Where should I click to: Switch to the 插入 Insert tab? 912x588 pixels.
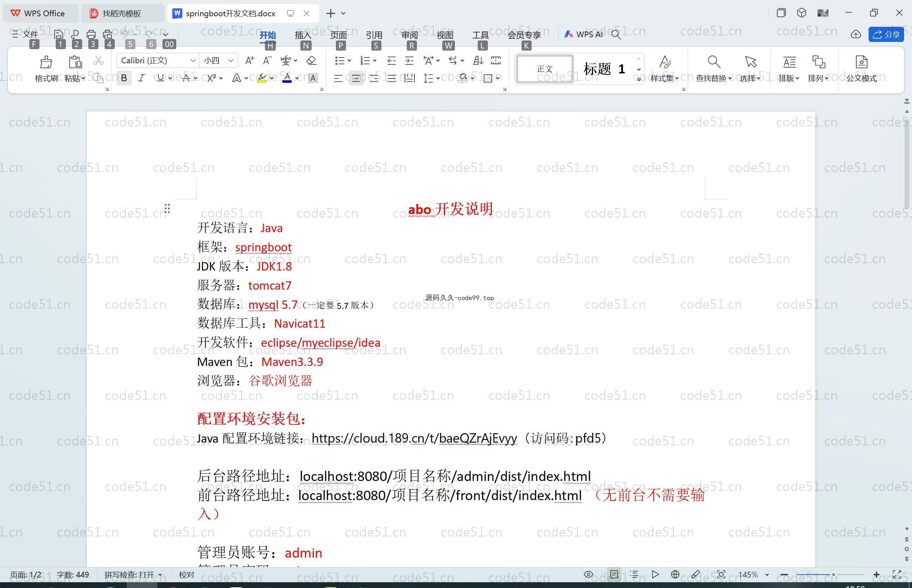coord(303,35)
